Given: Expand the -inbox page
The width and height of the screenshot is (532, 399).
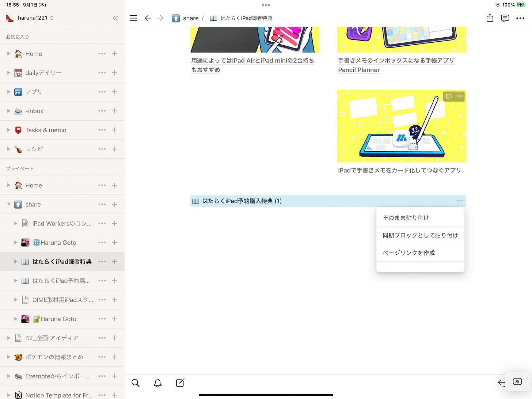Looking at the screenshot, I should pos(9,111).
